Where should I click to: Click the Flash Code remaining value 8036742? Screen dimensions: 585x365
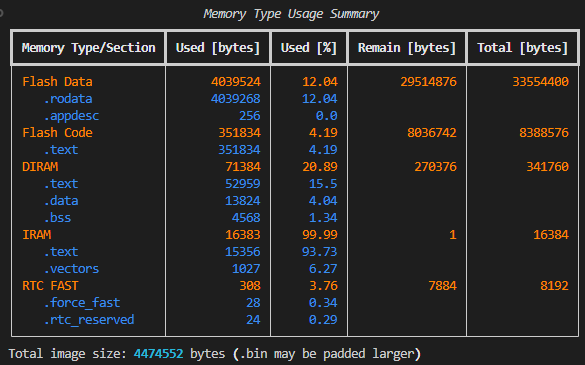432,133
